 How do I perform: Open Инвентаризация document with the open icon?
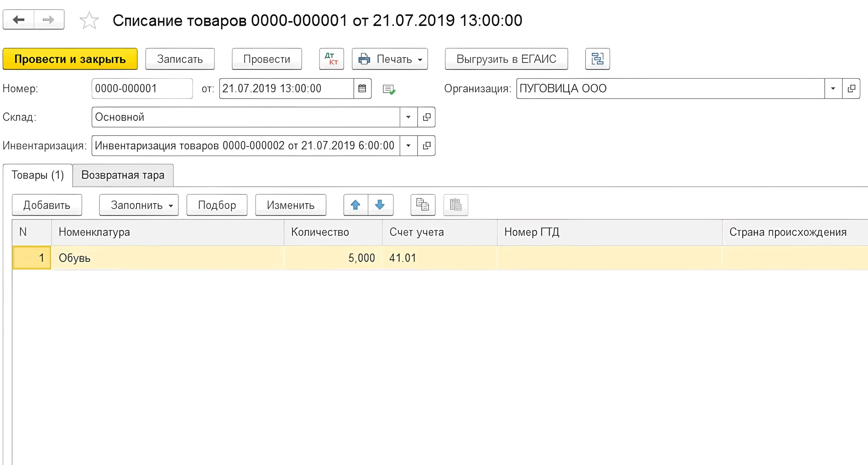point(427,146)
